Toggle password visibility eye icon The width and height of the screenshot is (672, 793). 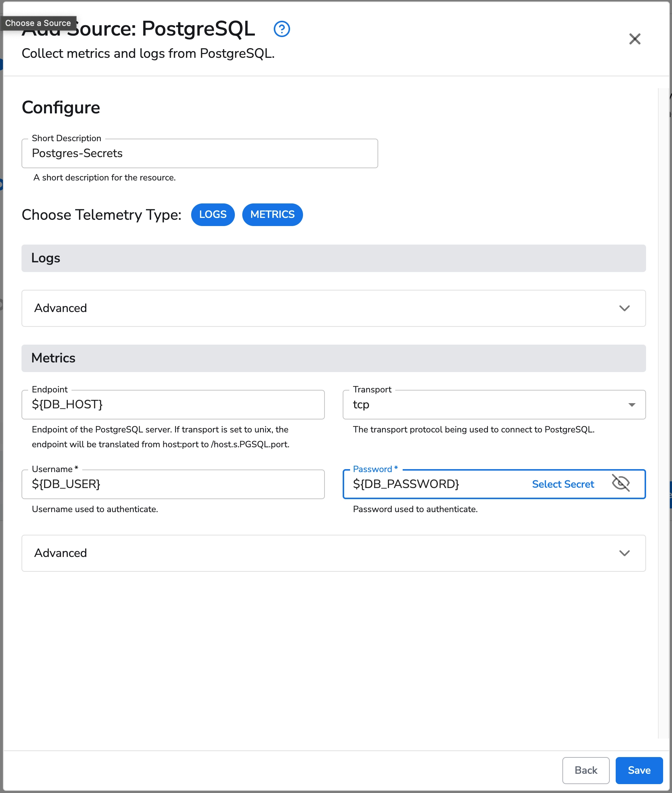620,483
